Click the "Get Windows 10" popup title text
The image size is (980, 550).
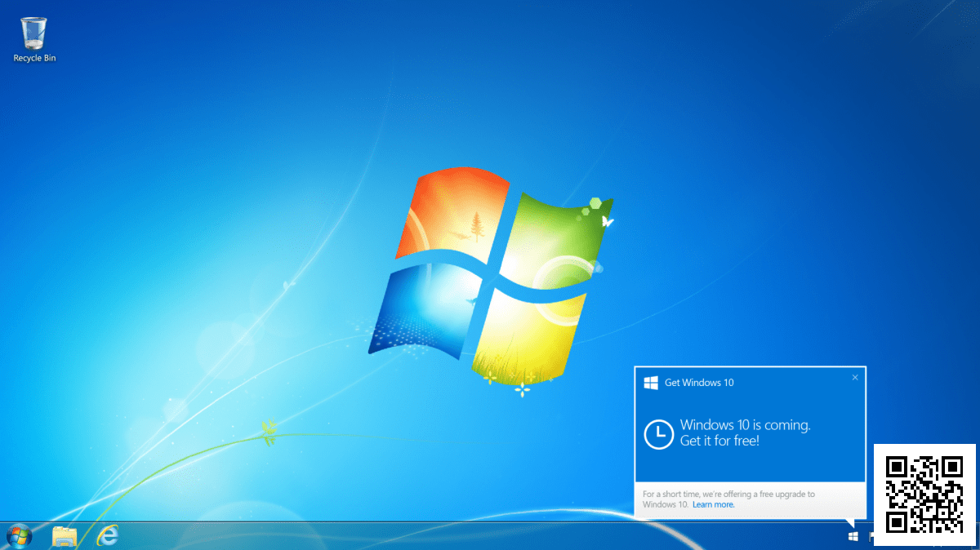click(x=699, y=383)
